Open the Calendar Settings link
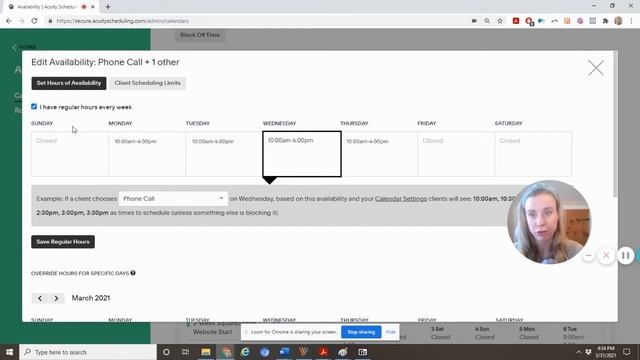This screenshot has width=640, height=360. [401, 199]
